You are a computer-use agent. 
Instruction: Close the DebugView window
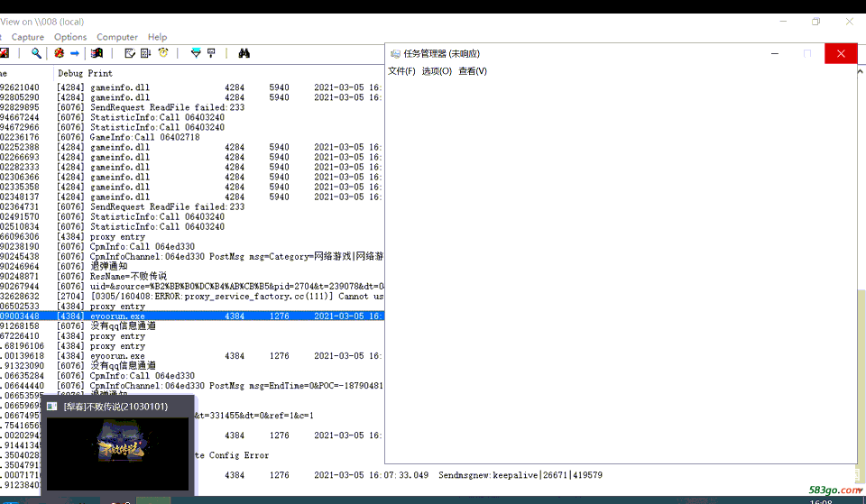coord(850,22)
